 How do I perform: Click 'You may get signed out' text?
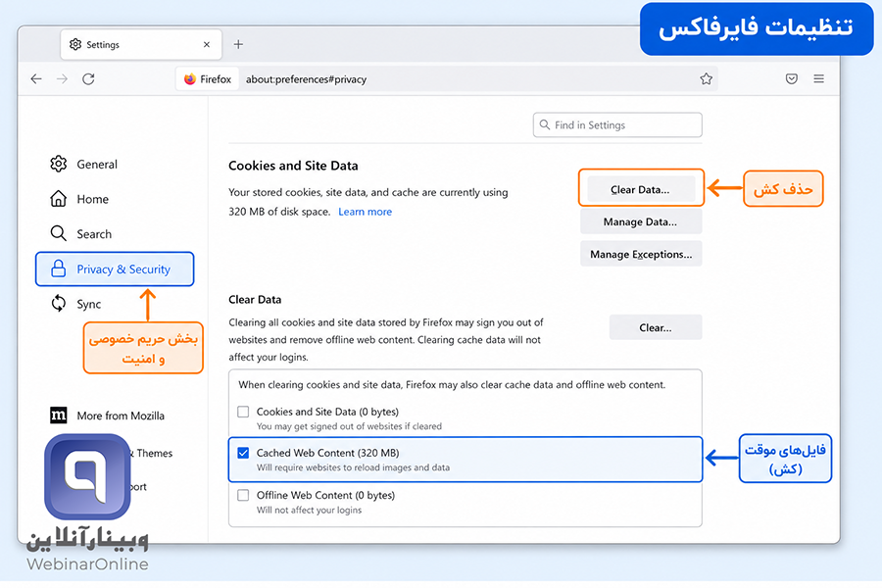point(349,426)
